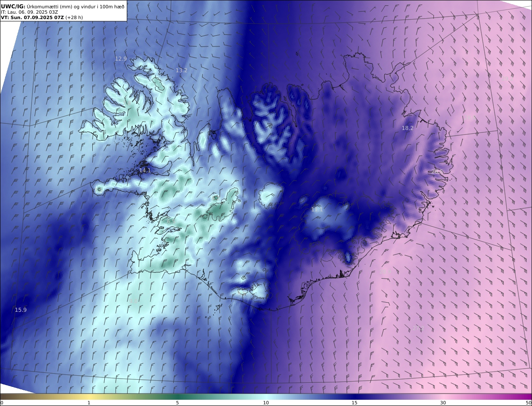Click the colorbar tick labeled '0'
The image size is (532, 406).
coord(2,403)
